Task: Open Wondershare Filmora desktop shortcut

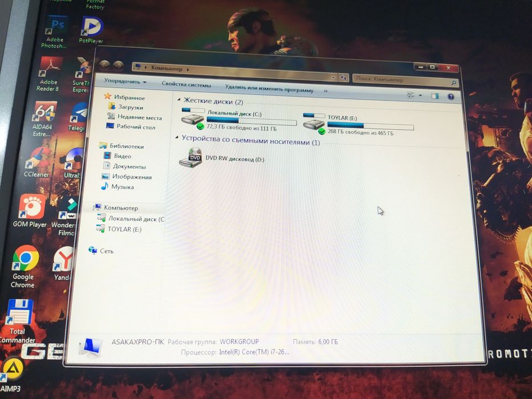Action: (x=66, y=216)
